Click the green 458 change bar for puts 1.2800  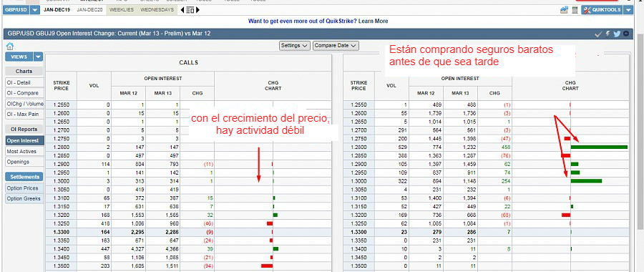pos(599,147)
